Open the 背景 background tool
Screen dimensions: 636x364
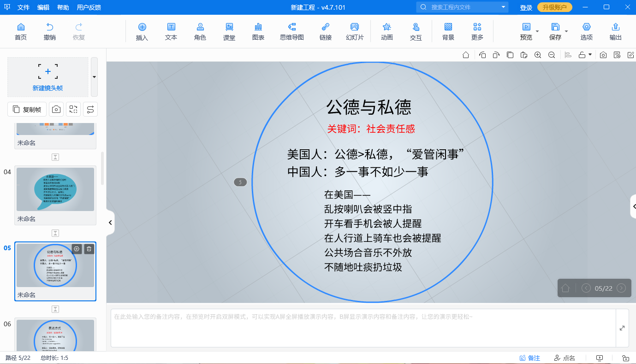(448, 31)
